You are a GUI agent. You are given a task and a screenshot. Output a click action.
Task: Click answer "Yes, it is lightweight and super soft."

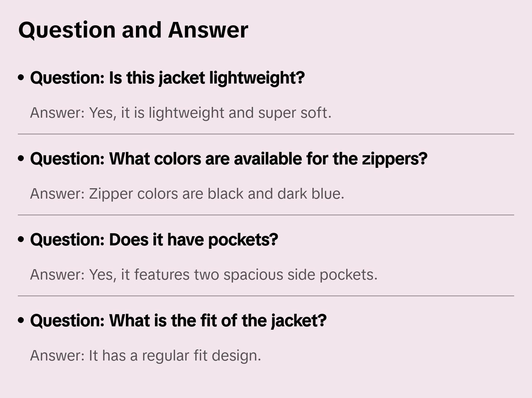[x=181, y=113]
